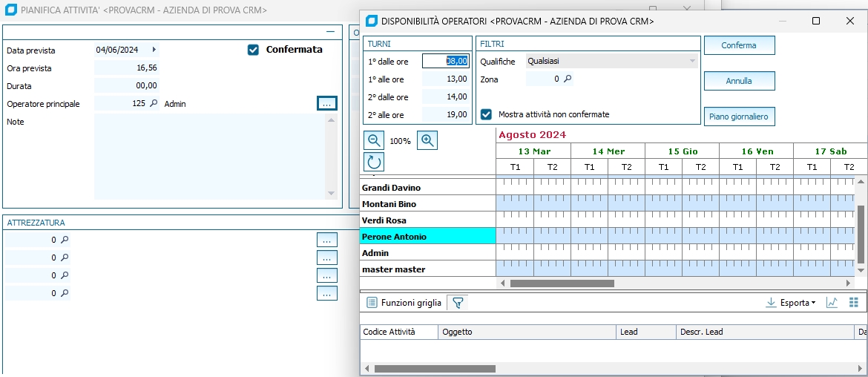Select operator row master master
This screenshot has height=377, width=868.
point(427,269)
